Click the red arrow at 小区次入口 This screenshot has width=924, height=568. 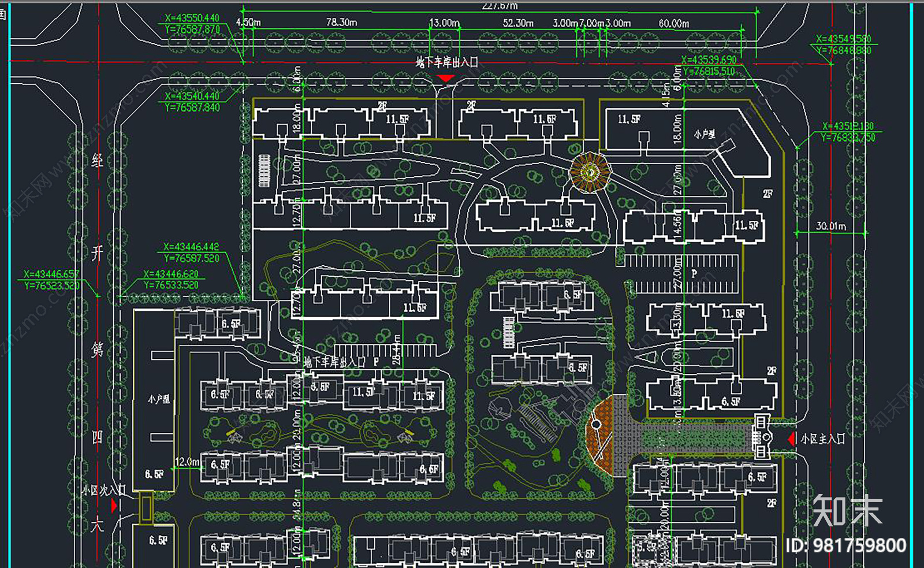point(114,506)
